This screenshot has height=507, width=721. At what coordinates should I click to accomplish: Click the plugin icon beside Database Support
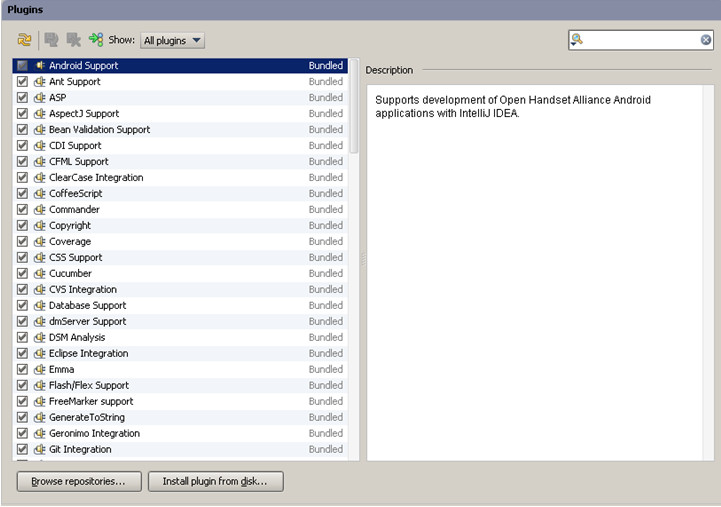click(x=40, y=306)
